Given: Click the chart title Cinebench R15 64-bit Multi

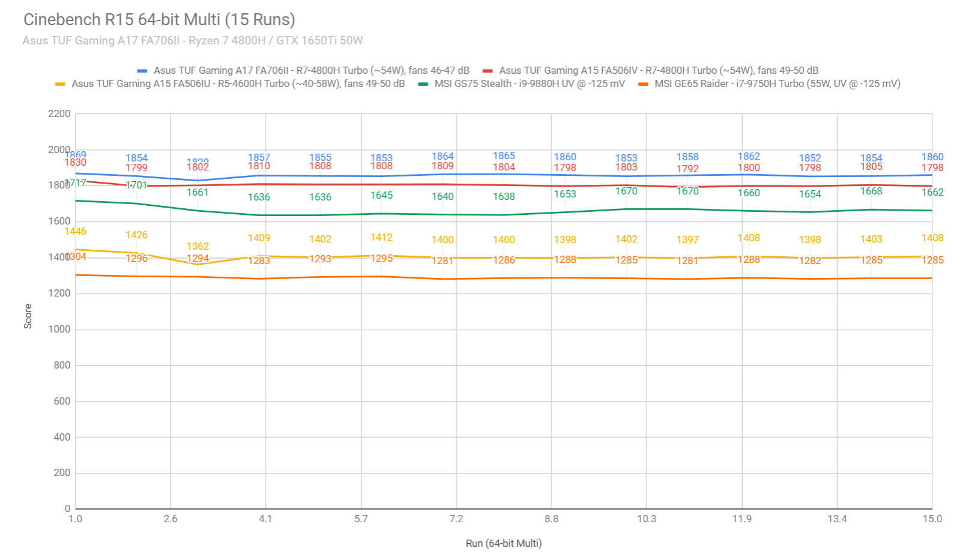Looking at the screenshot, I should coord(159,20).
